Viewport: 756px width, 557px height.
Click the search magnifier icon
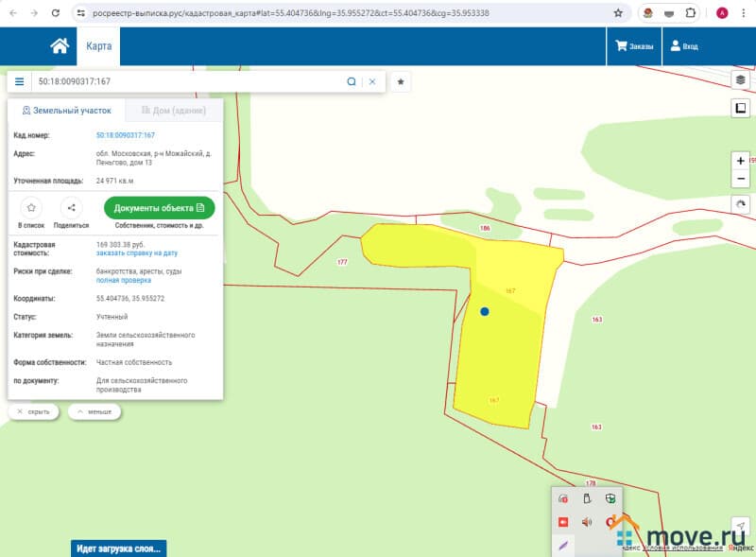tap(352, 81)
